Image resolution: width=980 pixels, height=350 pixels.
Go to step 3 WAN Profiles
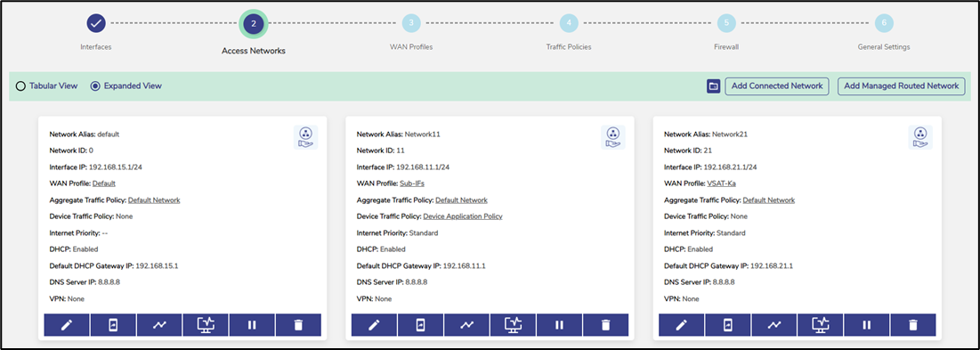point(411,23)
